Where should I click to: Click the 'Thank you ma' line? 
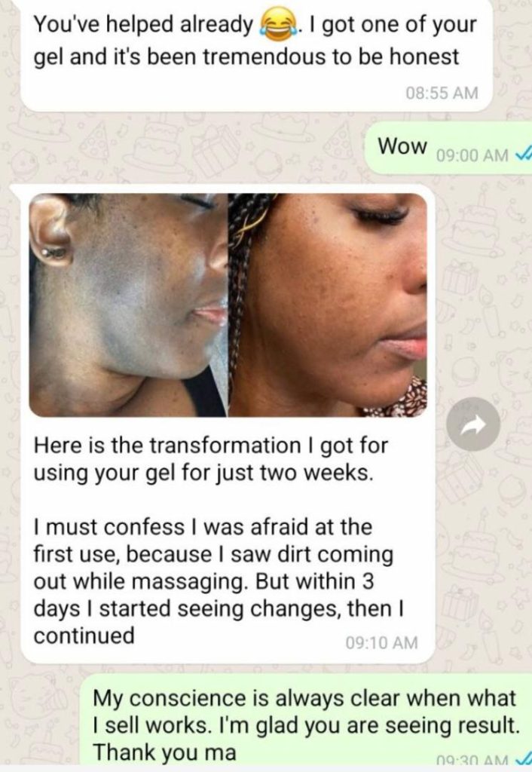coord(165,752)
